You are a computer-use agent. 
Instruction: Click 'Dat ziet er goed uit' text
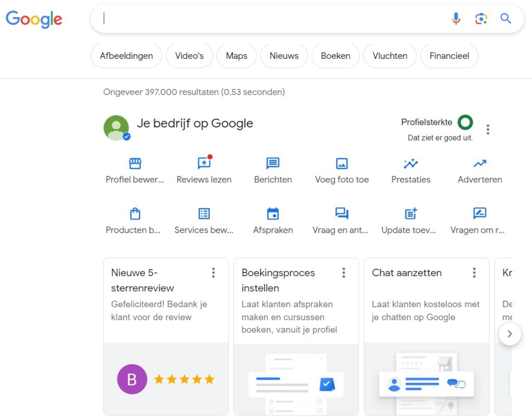[x=440, y=138]
